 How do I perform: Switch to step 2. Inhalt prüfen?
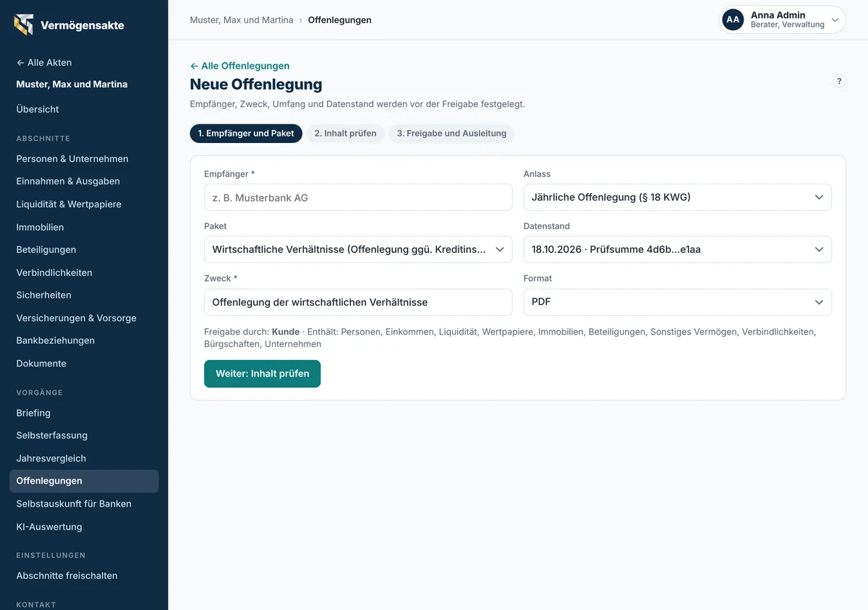pos(345,133)
